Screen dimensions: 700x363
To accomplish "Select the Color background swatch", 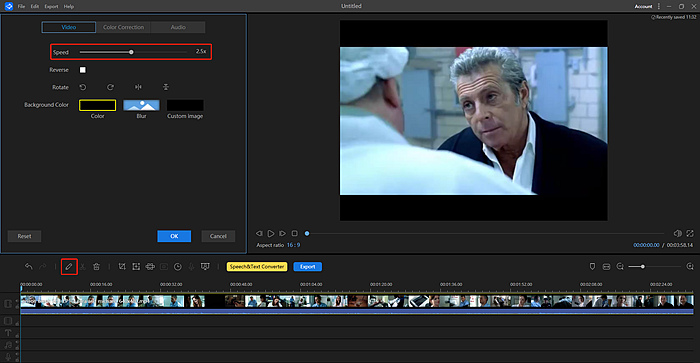I will (x=97, y=105).
